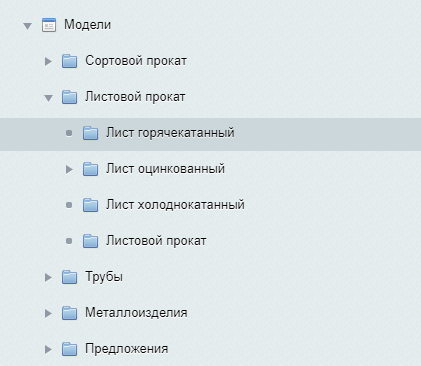Collapse the Модели root node arrow
Image resolution: width=421 pixels, height=366 pixels.
(28, 26)
